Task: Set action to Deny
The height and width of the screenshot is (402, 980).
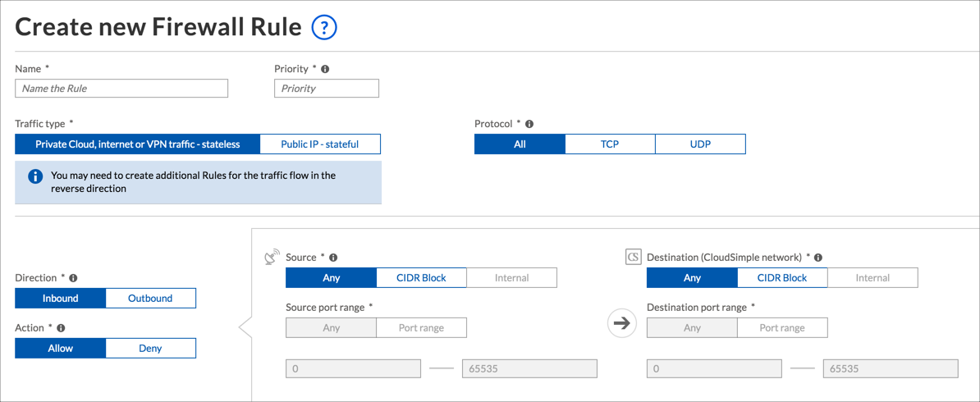Action: click(150, 349)
